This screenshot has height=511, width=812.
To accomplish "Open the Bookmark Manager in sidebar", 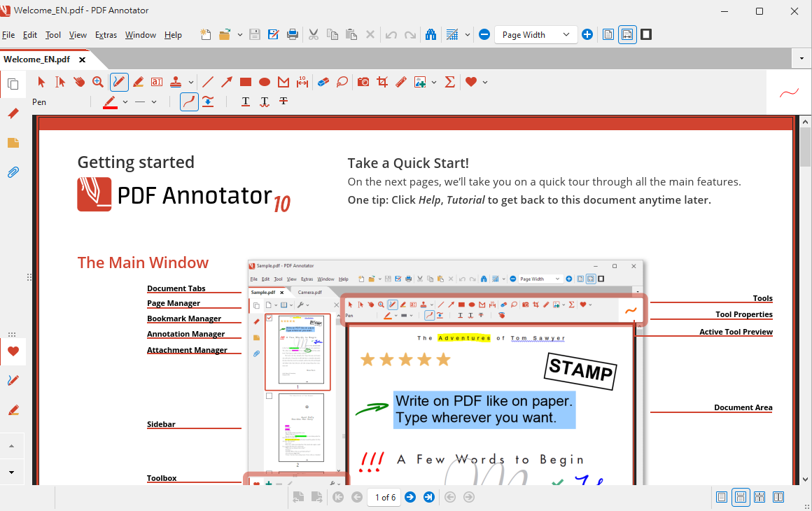I will [13, 113].
